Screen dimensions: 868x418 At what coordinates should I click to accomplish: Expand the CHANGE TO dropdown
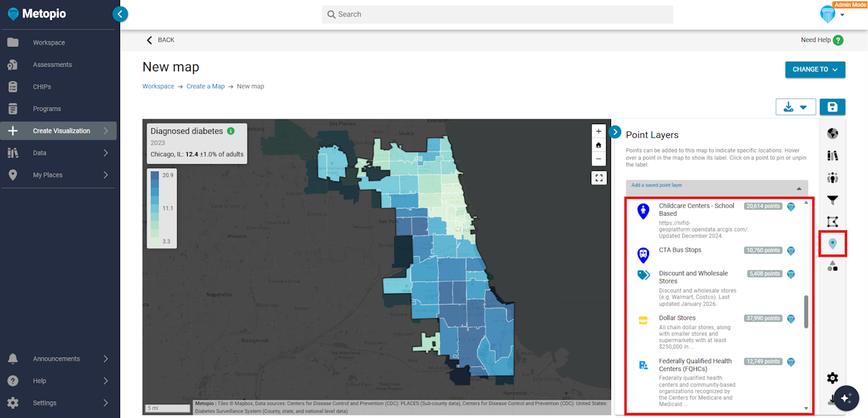814,69
